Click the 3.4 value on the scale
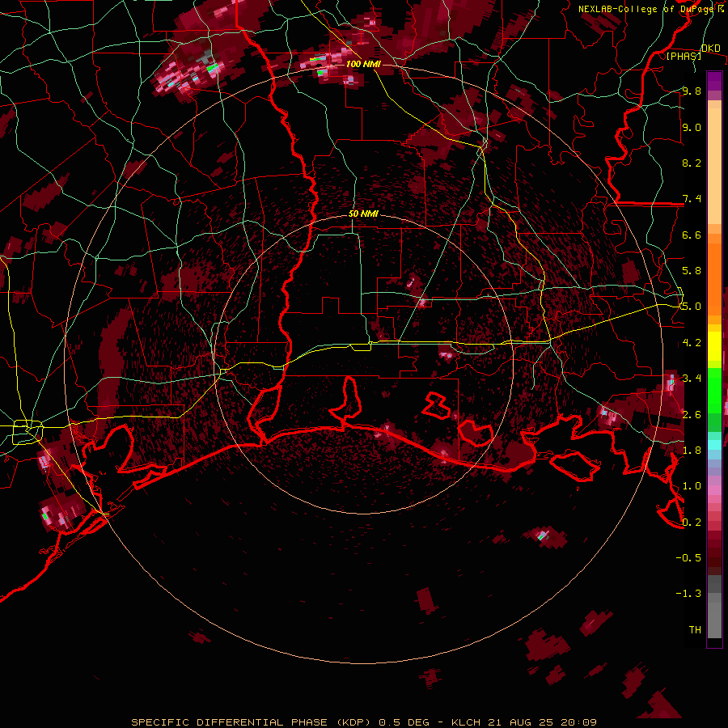Viewport: 728px width, 728px height. click(x=692, y=379)
